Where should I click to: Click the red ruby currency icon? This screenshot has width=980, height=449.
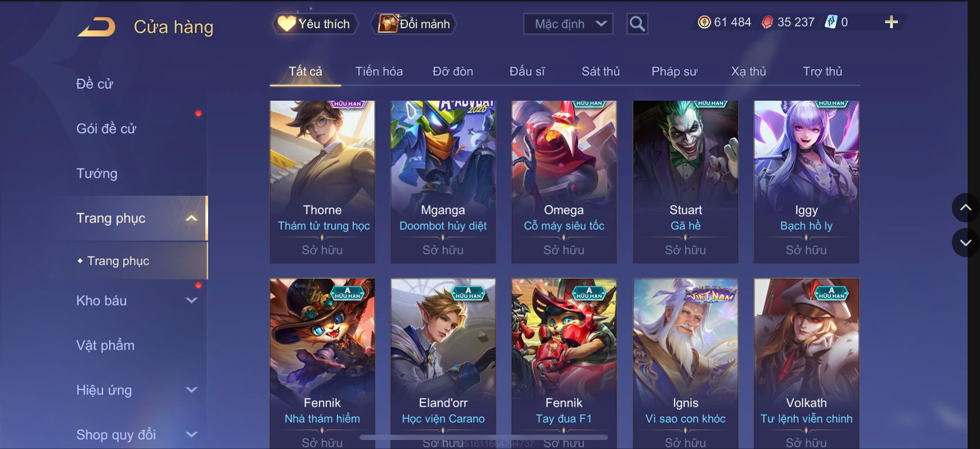[x=767, y=22]
